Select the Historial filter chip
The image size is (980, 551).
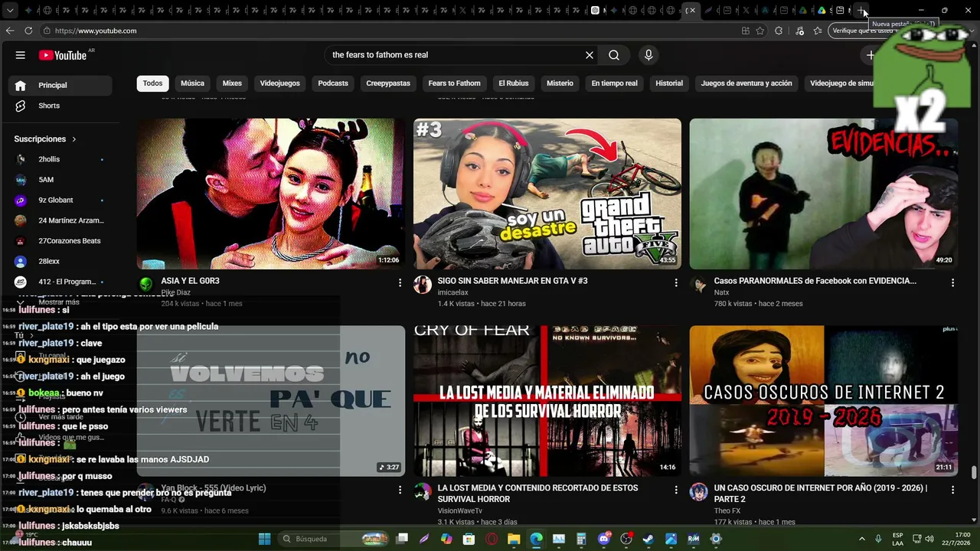point(669,83)
